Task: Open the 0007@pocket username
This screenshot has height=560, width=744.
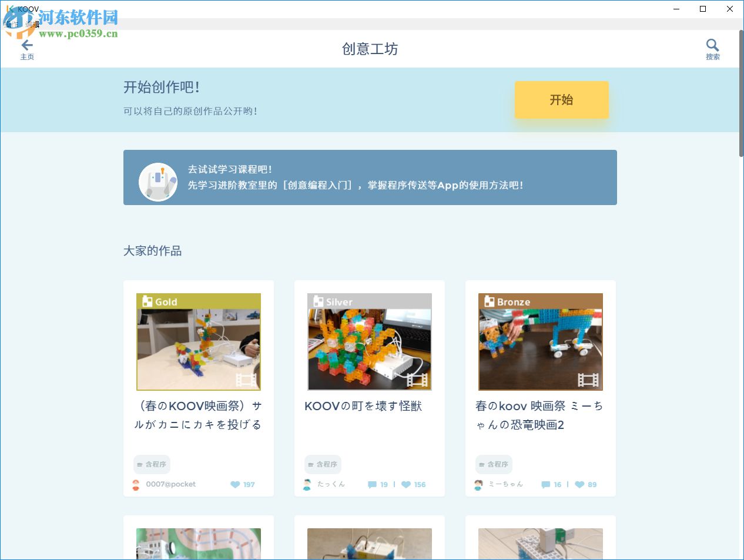Action: tap(171, 484)
